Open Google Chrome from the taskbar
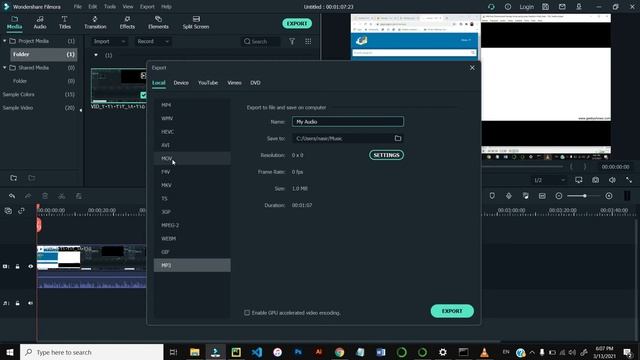This screenshot has width=640, height=360. [339, 352]
